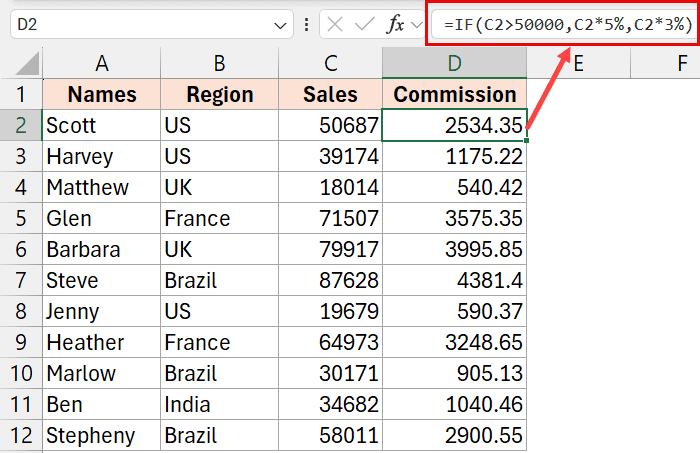Image resolution: width=700 pixels, height=453 pixels.
Task: Click the sales value 64973
Action: pos(330,342)
